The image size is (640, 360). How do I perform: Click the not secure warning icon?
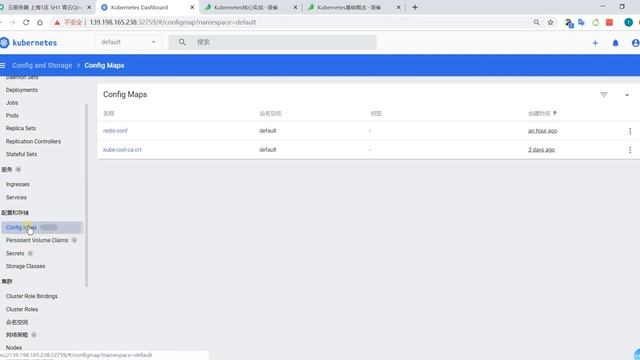57,22
